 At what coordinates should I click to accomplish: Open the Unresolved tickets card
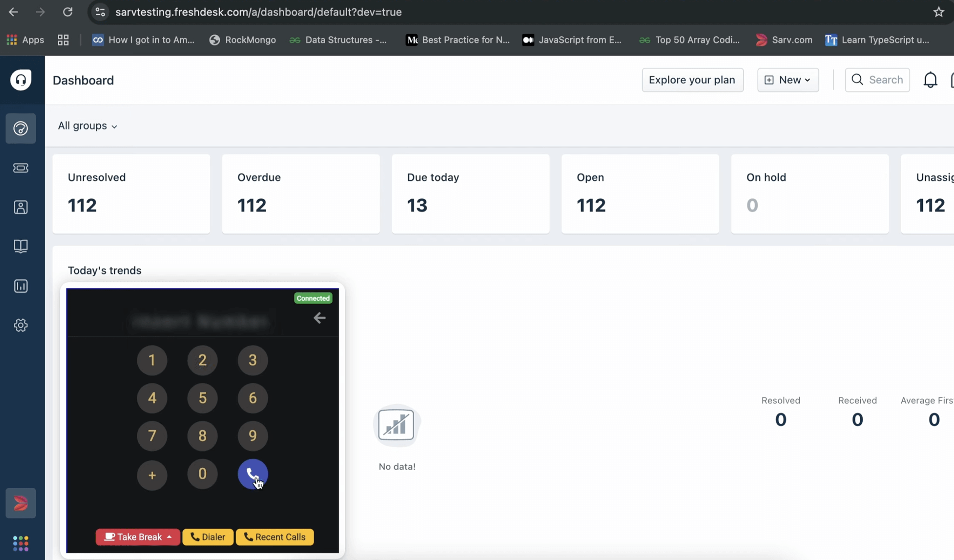coord(131,193)
